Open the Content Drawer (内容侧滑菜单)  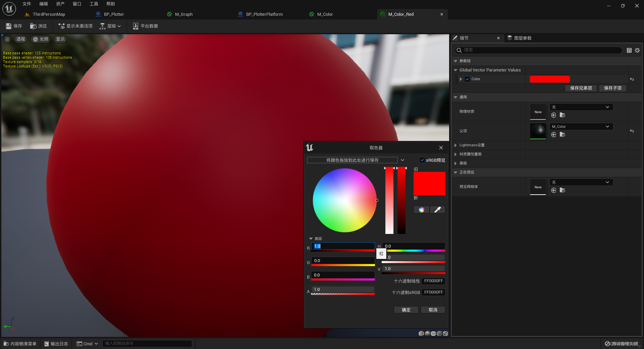pos(20,344)
